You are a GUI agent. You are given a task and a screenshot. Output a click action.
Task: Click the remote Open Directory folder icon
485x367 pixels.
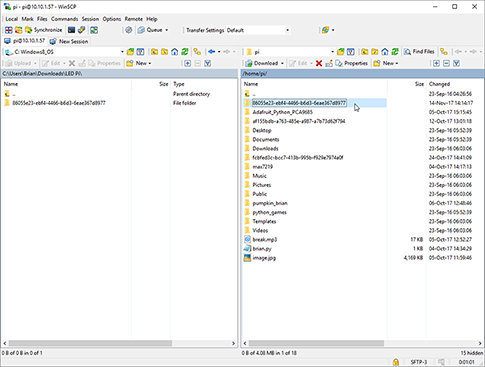[x=341, y=52]
